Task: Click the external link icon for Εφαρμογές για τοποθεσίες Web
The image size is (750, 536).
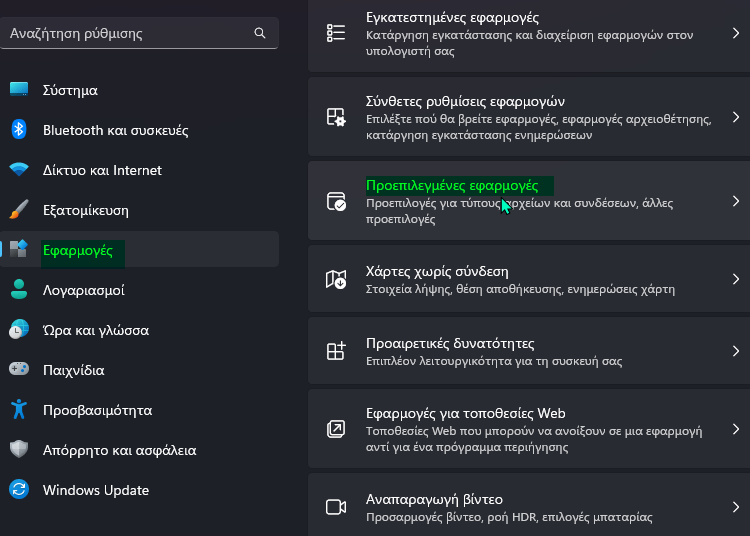Action: (x=336, y=429)
